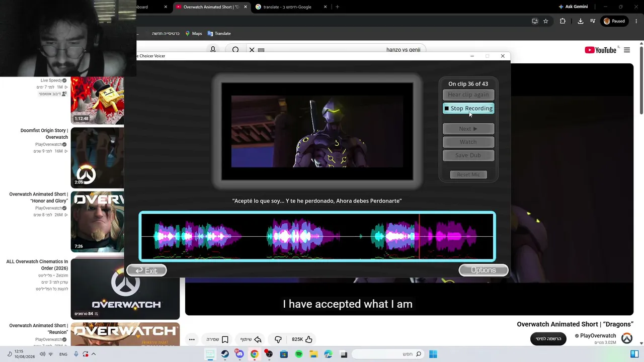This screenshot has height=362, width=644.
Task: Subscribe with the הרשמה למינוי button
Action: point(548,339)
